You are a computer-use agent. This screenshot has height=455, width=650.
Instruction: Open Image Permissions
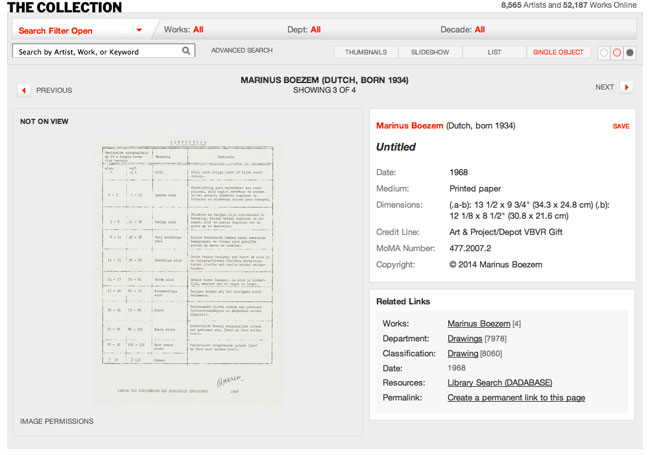click(x=57, y=421)
